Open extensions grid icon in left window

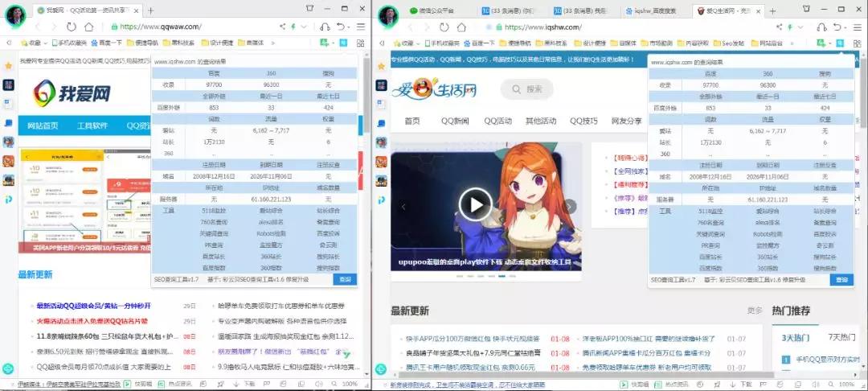click(361, 43)
